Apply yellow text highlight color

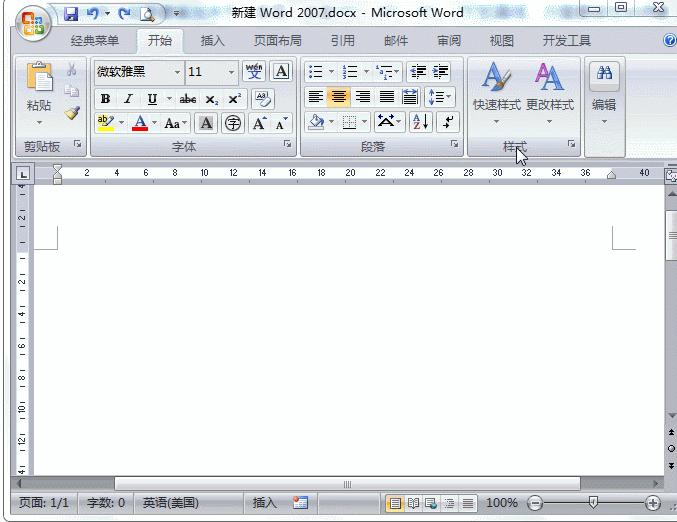pyautogui.click(x=106, y=123)
